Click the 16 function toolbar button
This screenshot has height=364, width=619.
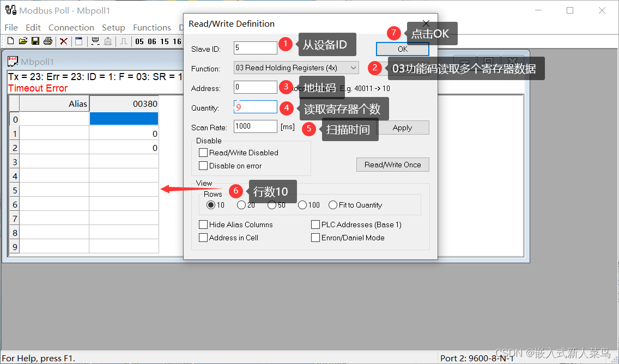(x=177, y=41)
